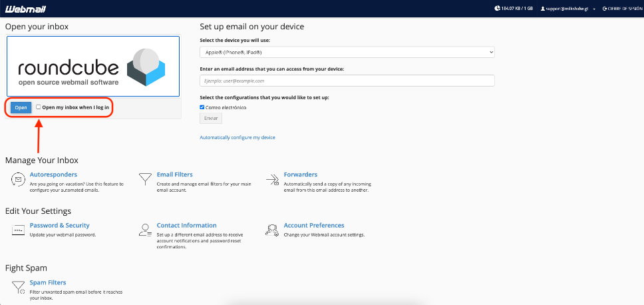Click the Forwarders arrow icon
This screenshot has height=305, width=644.
tap(272, 180)
